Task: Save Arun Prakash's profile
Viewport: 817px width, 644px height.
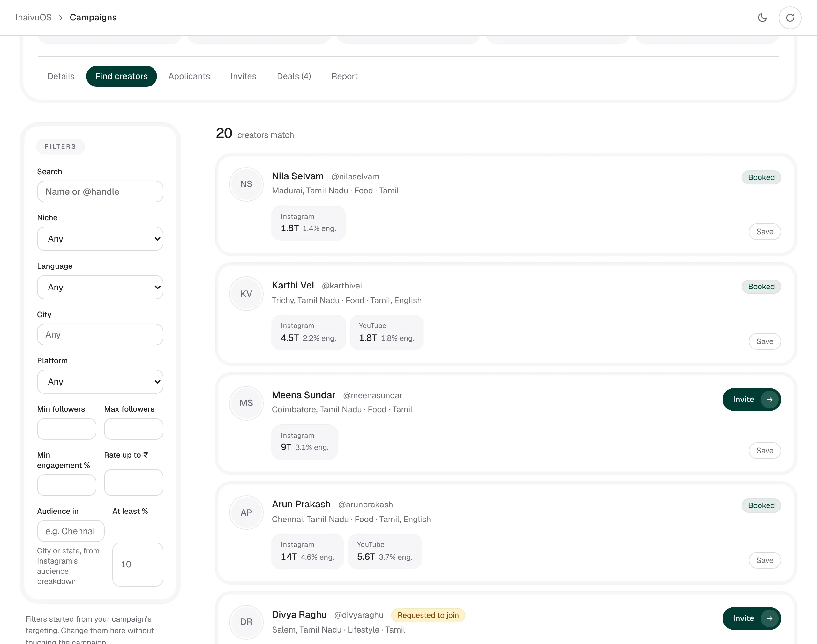Action: coord(764,560)
